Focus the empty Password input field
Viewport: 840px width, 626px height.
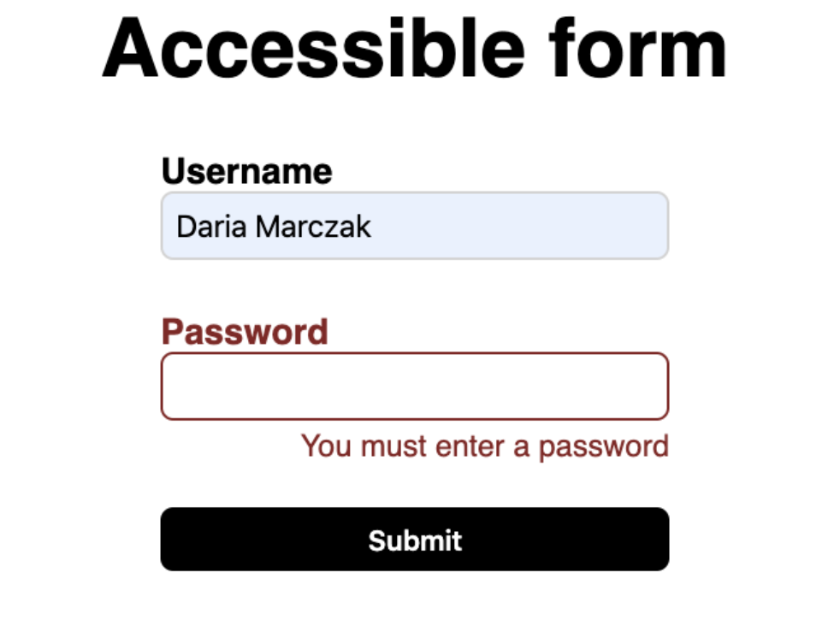414,387
